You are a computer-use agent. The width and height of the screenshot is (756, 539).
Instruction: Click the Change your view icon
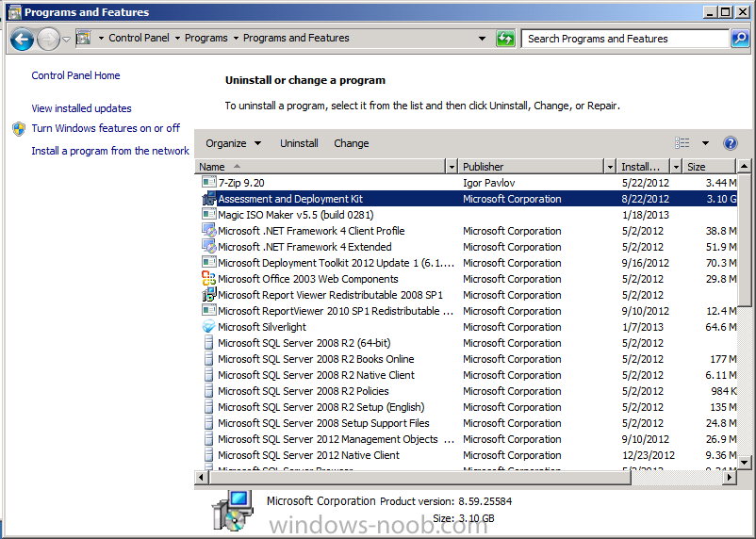(682, 142)
